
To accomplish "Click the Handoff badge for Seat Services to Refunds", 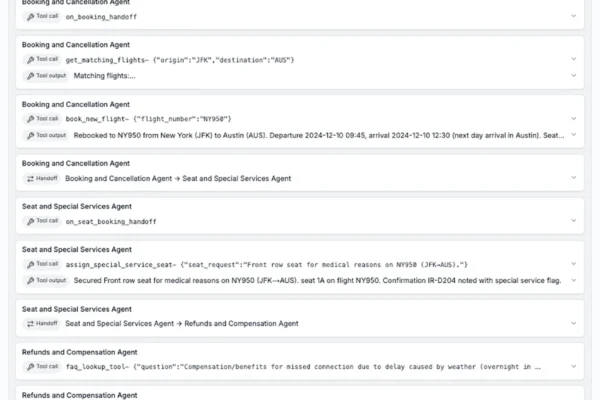I will click(x=42, y=323).
